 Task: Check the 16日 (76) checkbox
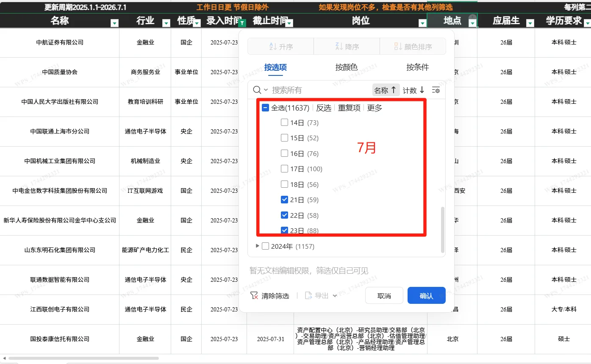[284, 153]
